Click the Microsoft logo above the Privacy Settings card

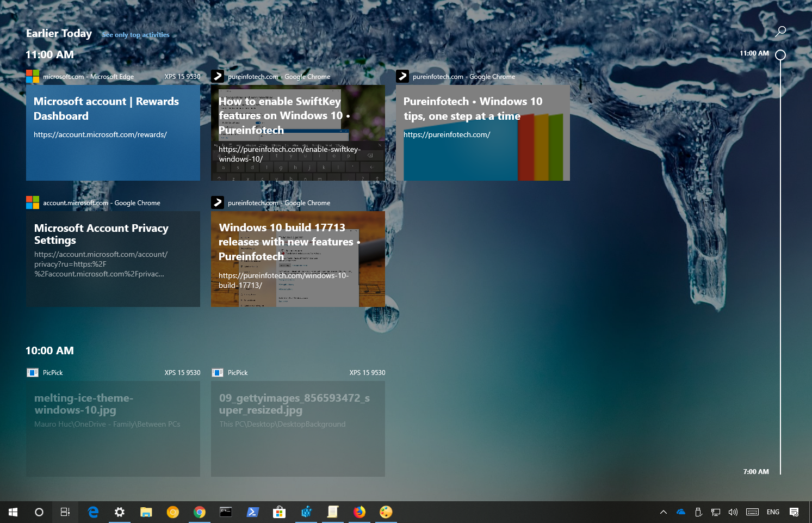(33, 202)
